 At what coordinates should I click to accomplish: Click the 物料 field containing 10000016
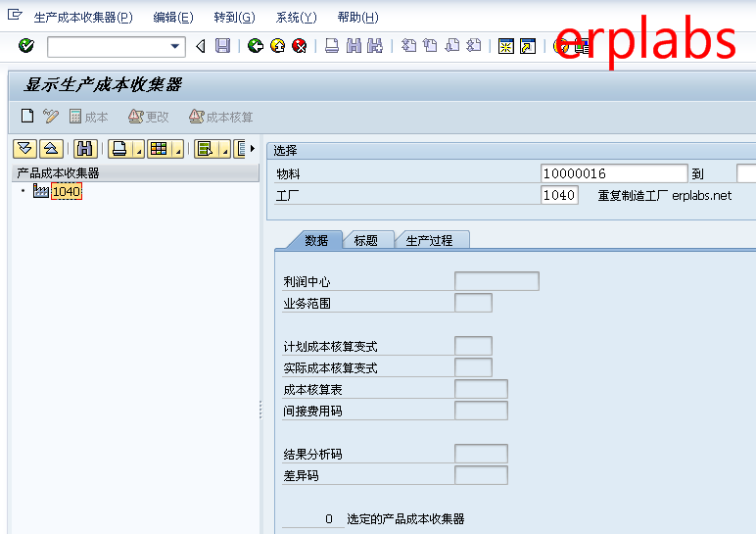[614, 173]
